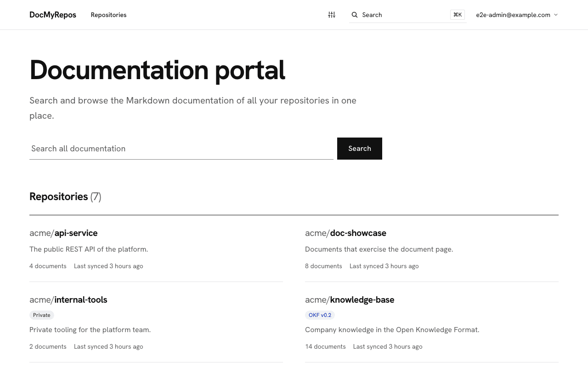Viewport: 588px width, 368px height.
Task: Click "4 documents" under api-service
Action: pos(48,266)
